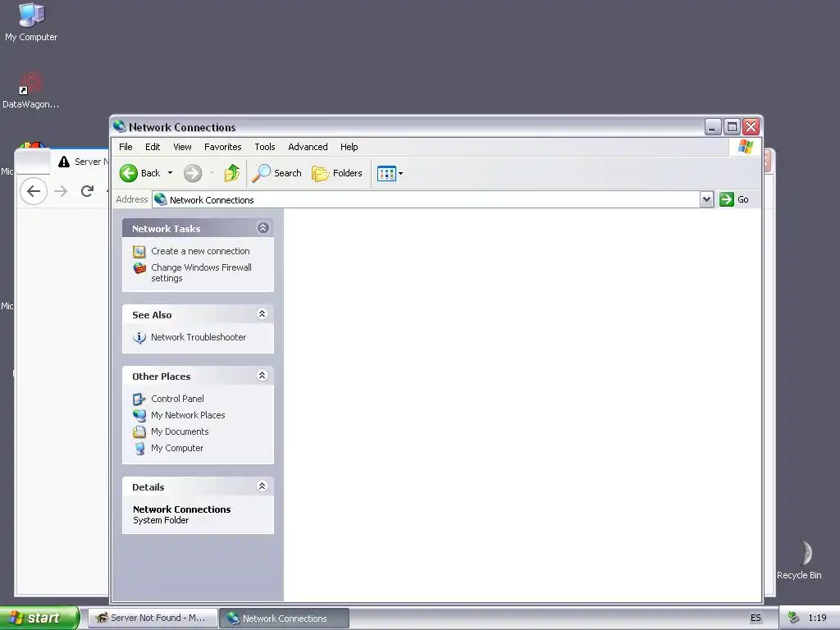The height and width of the screenshot is (630, 840).
Task: Open the Network Troubleshooter link
Action: (199, 337)
